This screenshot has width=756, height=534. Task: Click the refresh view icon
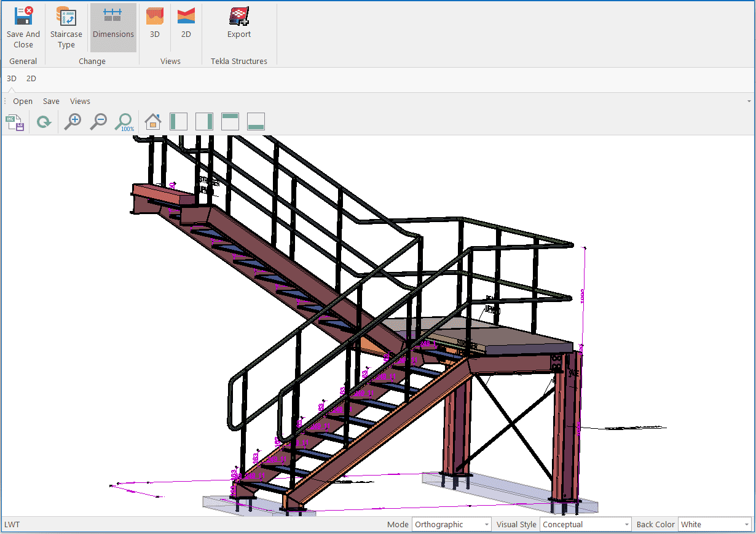(44, 122)
